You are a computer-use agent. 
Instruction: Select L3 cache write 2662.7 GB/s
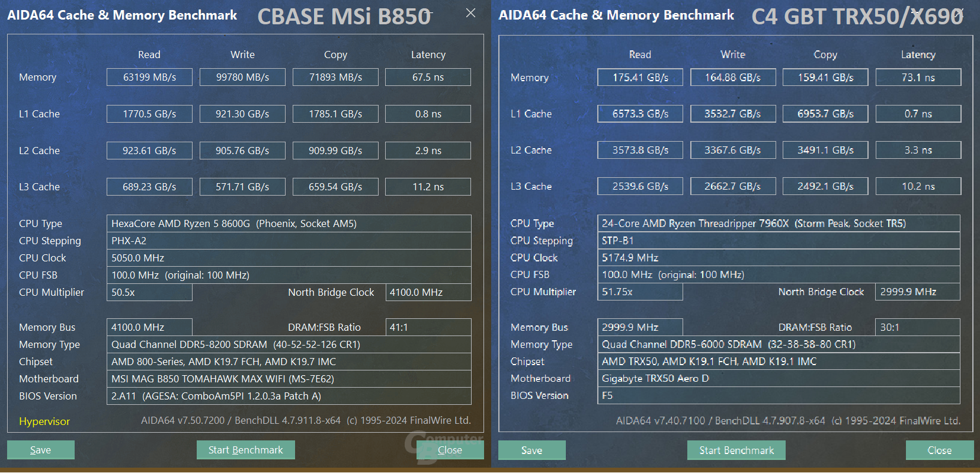click(x=733, y=186)
